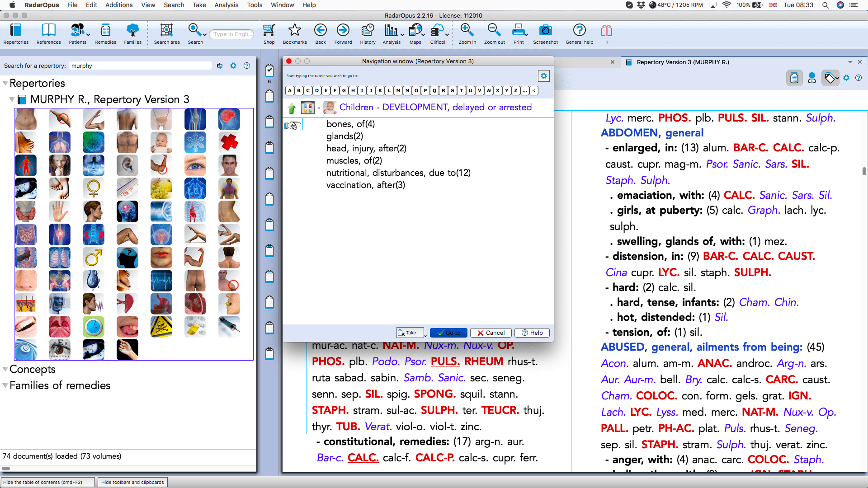868x488 pixels.
Task: Open the eye chapter icon
Action: [x=195, y=165]
